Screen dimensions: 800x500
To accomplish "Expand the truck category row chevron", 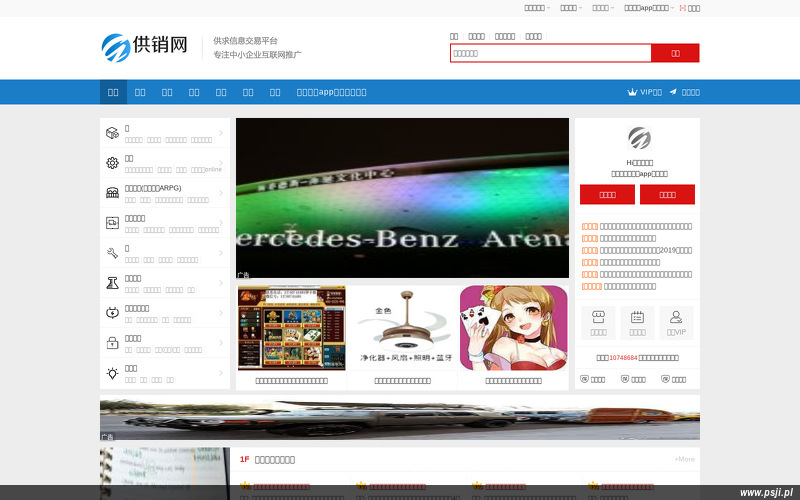I will point(221,223).
